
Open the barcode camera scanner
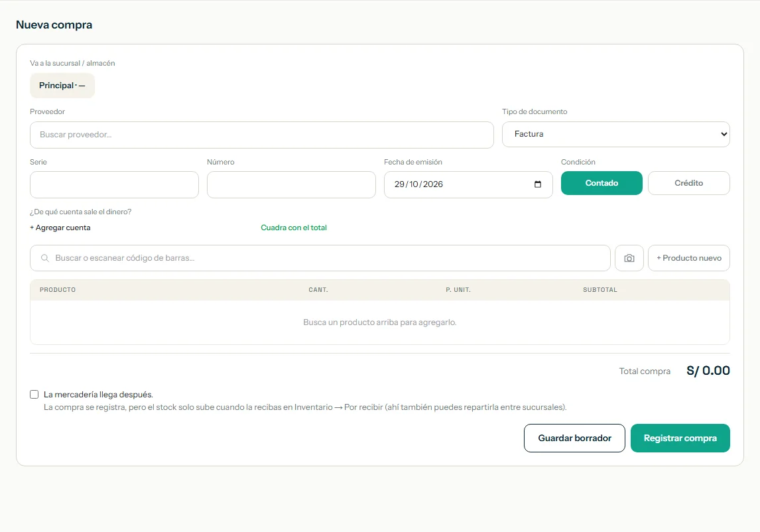[629, 258]
